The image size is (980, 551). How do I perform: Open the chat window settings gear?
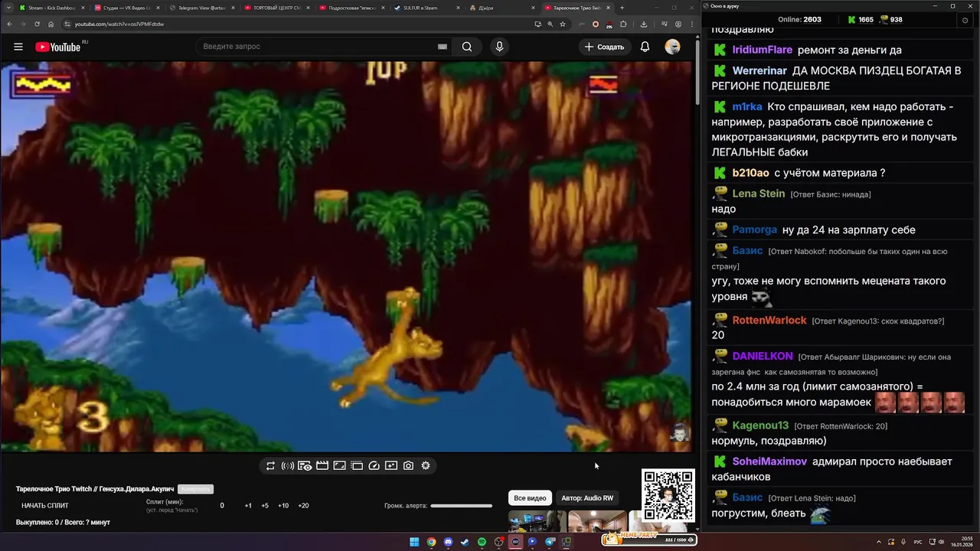coord(965,20)
